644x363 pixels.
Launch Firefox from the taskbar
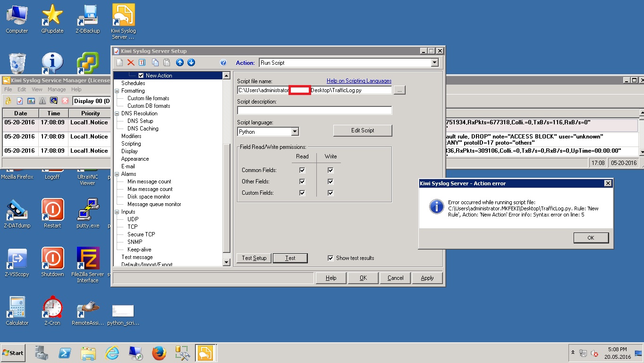point(159,353)
